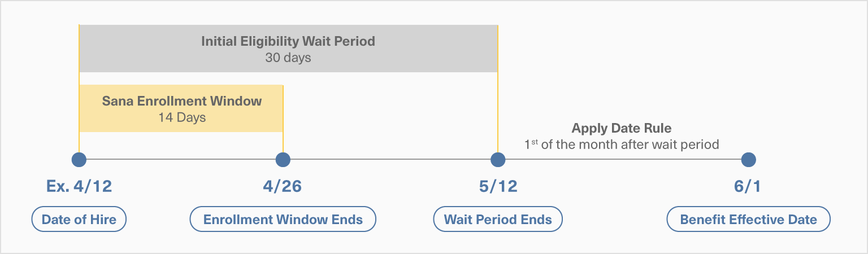Click the Ex. 4/12 date text

(79, 187)
